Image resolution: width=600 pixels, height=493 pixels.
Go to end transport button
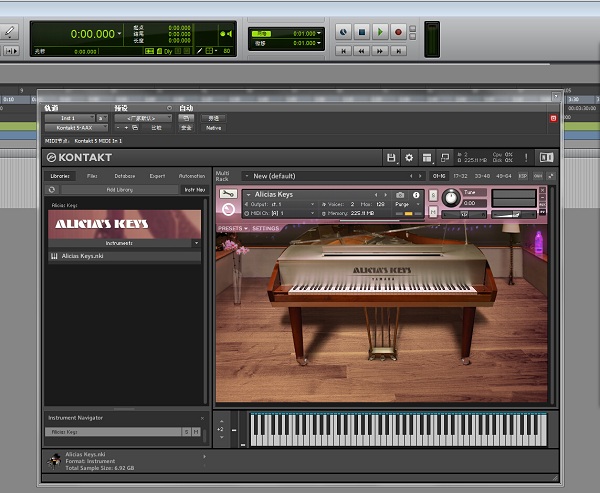398,51
